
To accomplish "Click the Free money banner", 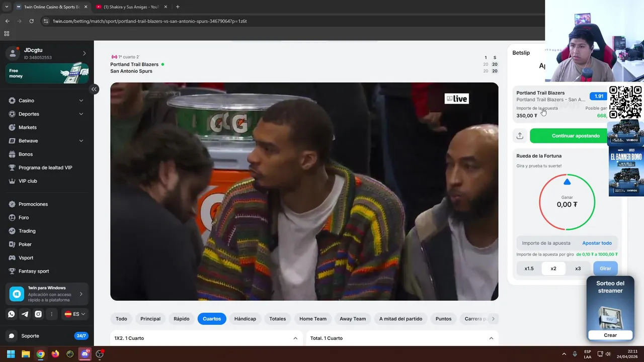I will tap(47, 73).
